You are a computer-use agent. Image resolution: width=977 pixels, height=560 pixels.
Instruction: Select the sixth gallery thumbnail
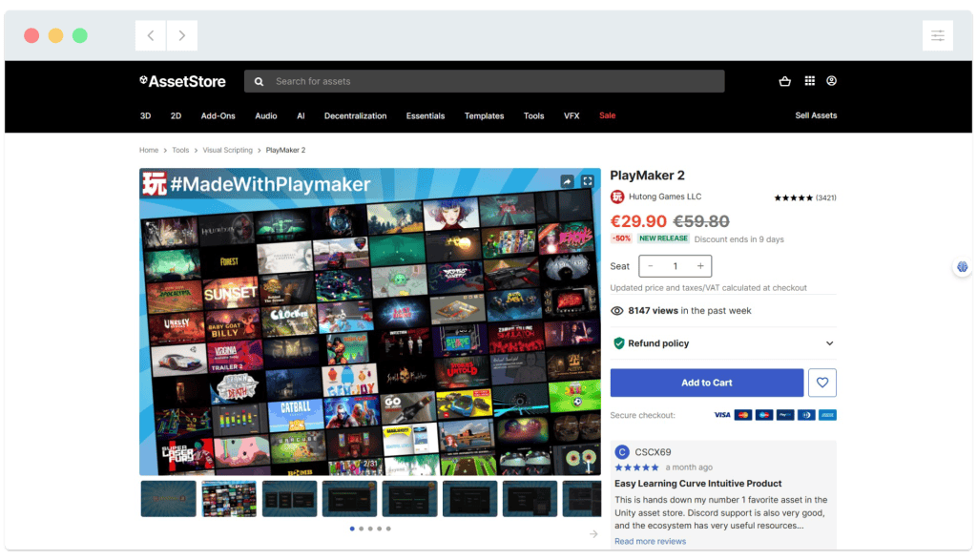point(469,498)
